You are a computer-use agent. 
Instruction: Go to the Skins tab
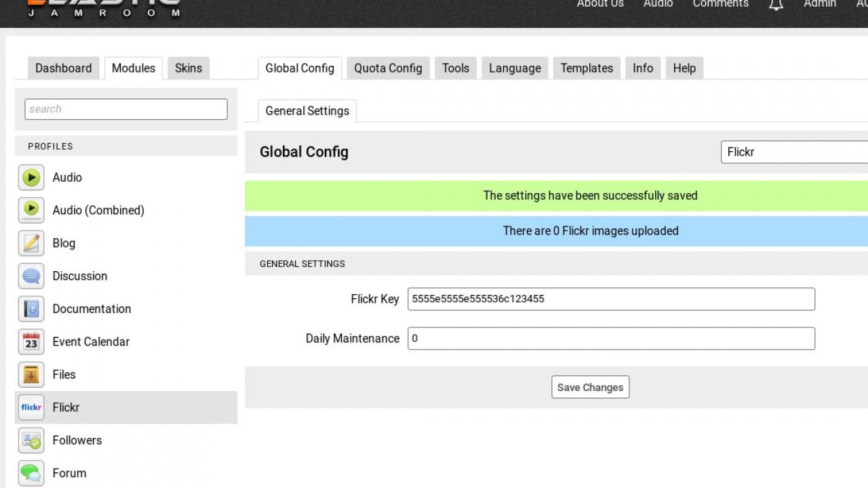(x=189, y=68)
